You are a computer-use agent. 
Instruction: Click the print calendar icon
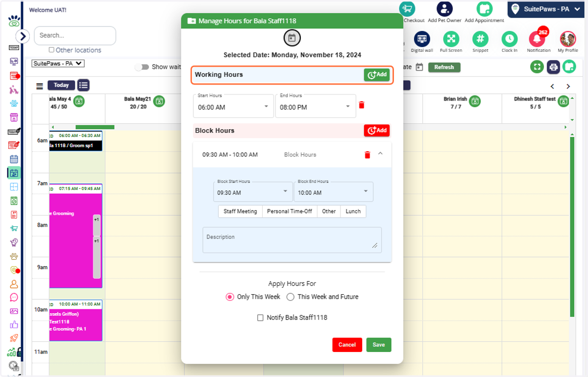[x=553, y=67]
